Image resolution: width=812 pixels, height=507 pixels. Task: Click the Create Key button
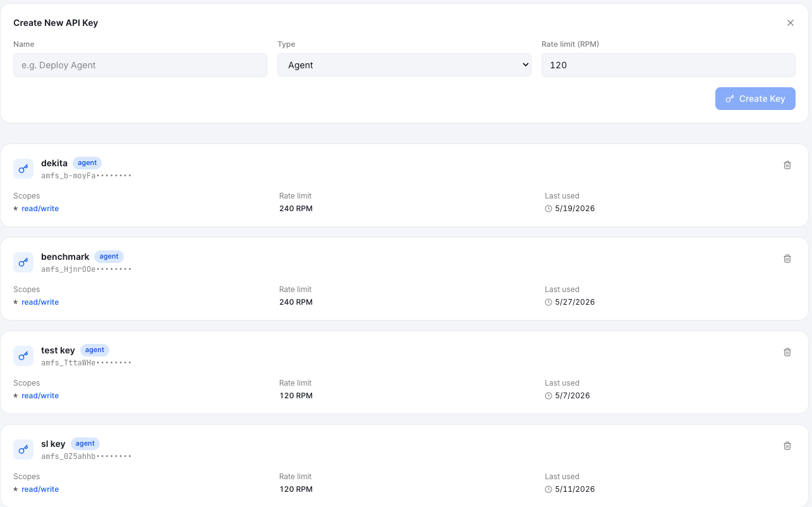tap(755, 99)
